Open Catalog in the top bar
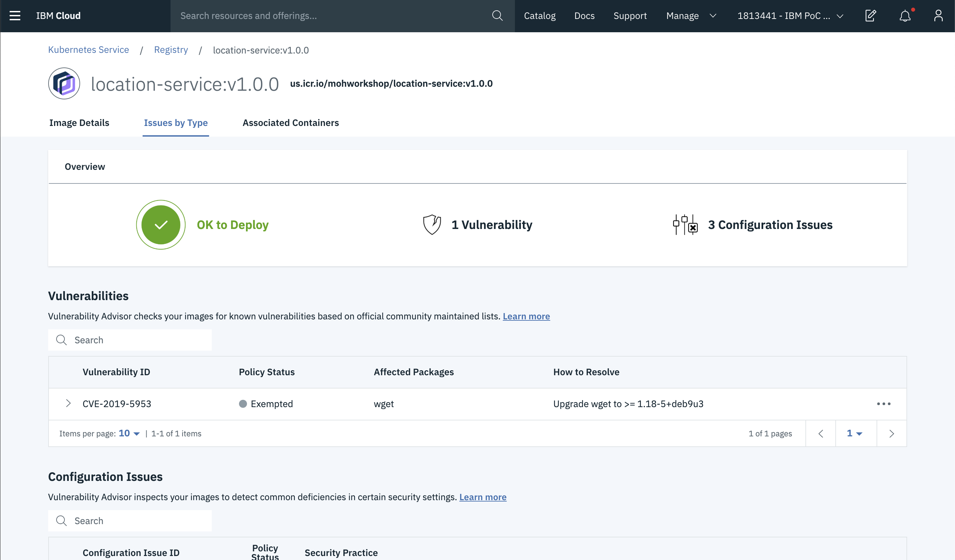 [539, 16]
